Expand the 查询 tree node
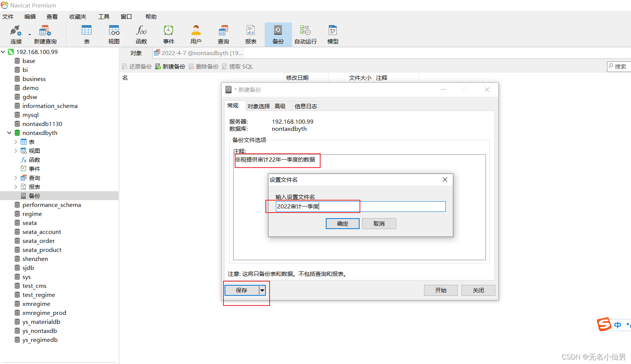 pyautogui.click(x=16, y=178)
